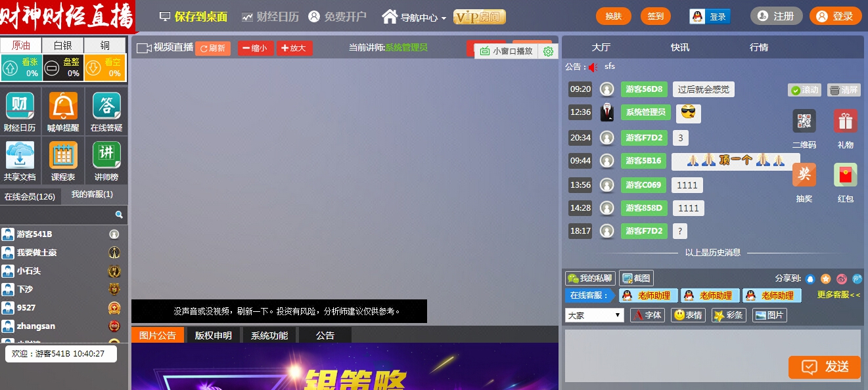Image resolution: width=868 pixels, height=390 pixels.
Task: Switch to the 快讯 tab
Action: pyautogui.click(x=680, y=47)
